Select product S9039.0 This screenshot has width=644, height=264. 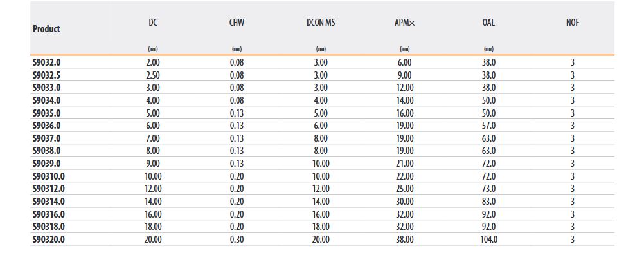46,164
